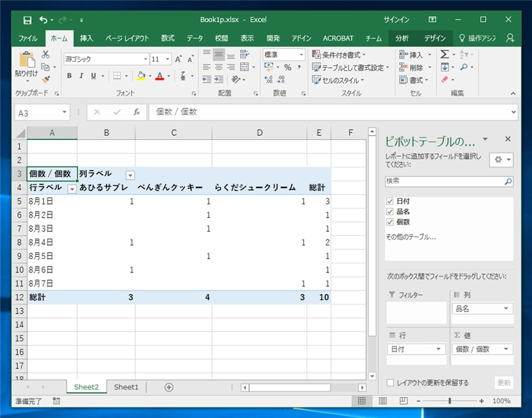Enable レイアウトの更新を保留する checkbox
The image size is (532, 418).
pos(390,383)
